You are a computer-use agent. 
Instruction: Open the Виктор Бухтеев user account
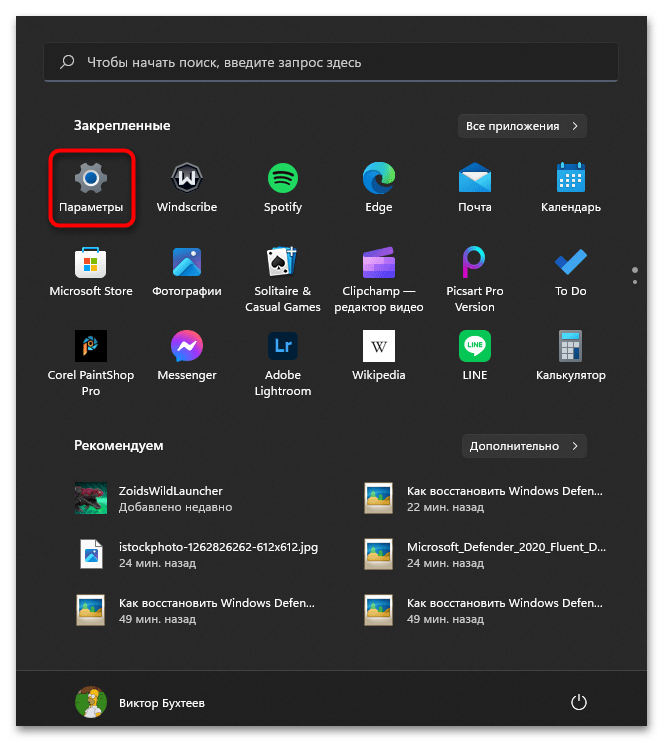(140, 702)
